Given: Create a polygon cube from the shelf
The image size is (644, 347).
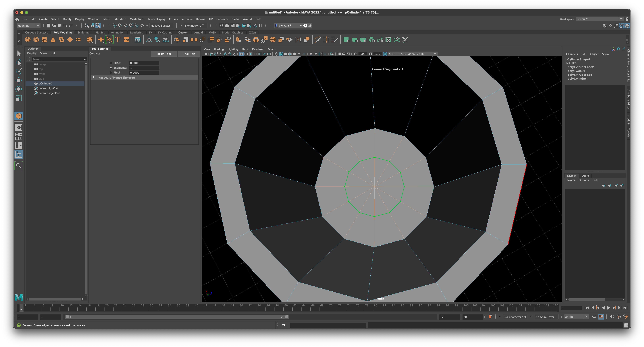Looking at the screenshot, I should 36,40.
